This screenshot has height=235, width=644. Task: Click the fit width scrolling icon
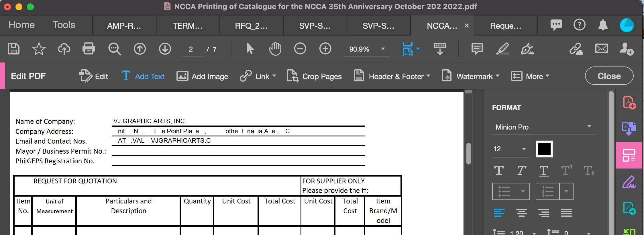click(408, 49)
